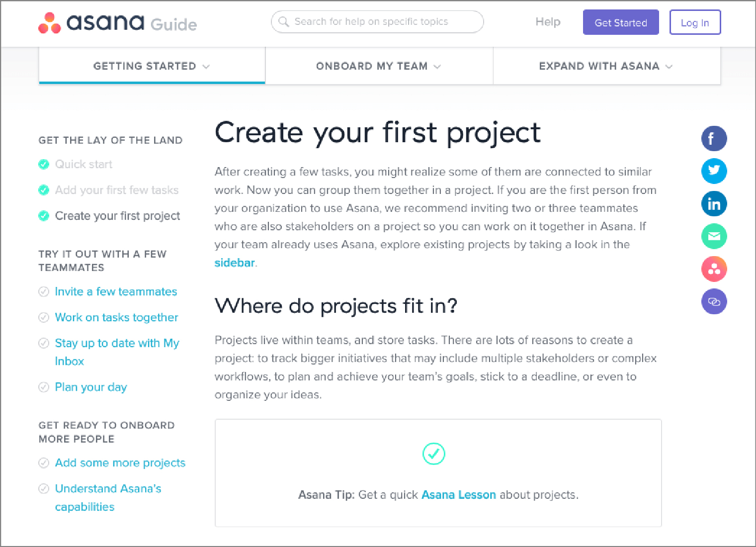Expand the Onboard My Team dropdown

437,66
